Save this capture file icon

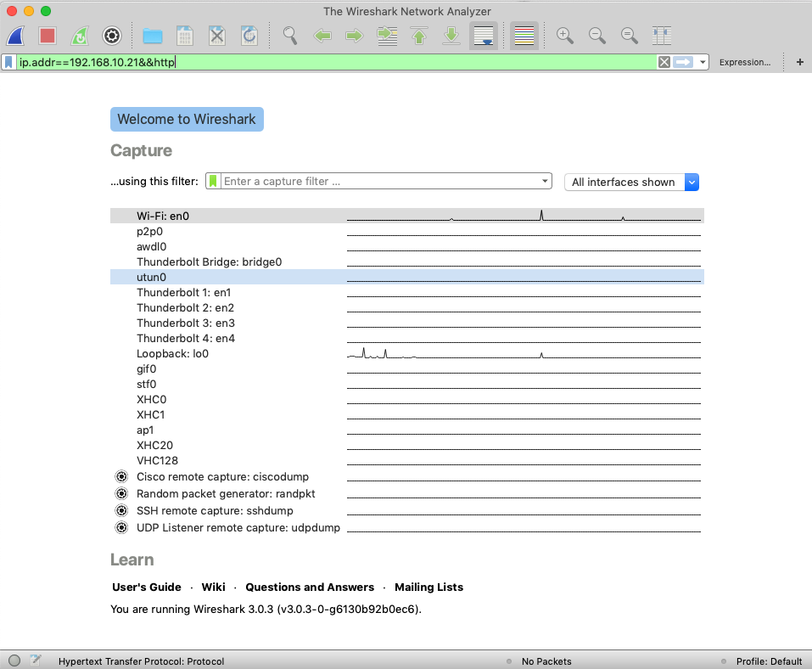click(185, 36)
